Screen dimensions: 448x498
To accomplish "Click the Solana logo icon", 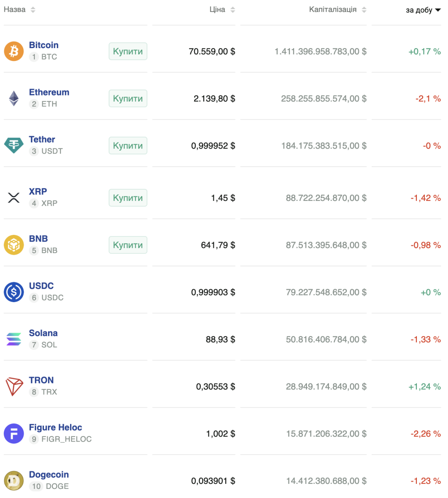I will 14,339.
